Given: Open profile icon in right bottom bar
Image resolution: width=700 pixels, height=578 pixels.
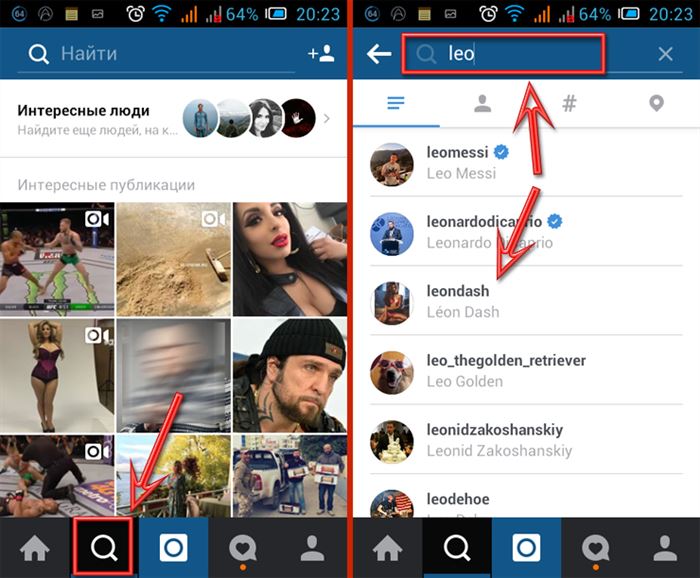Looking at the screenshot, I should [665, 548].
